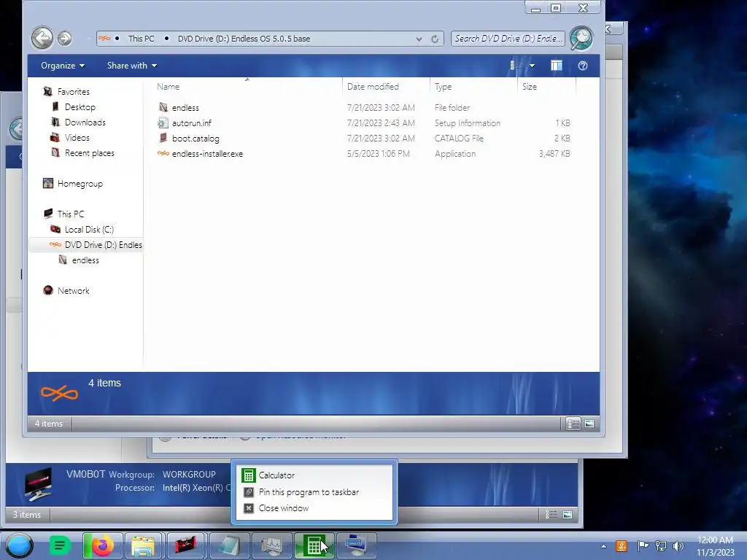Viewport: 747px width, 560px height.
Task: Open Local Disk (C:) in navigation pane
Action: 89,230
